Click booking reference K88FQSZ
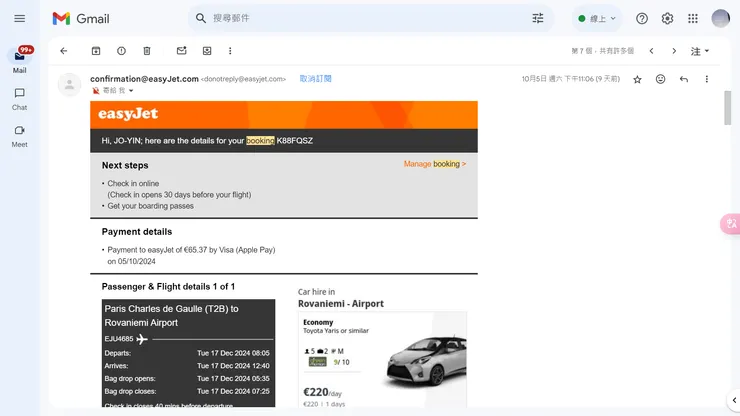This screenshot has height=416, width=740. [294, 141]
